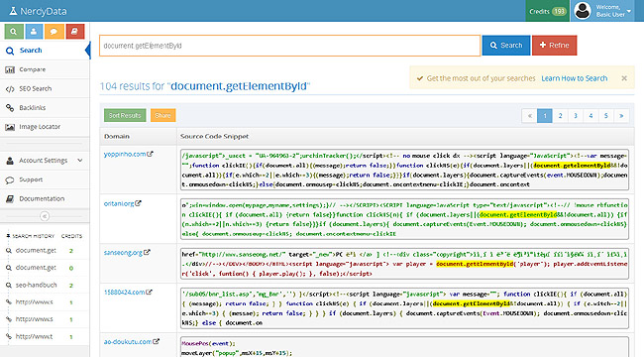The width and height of the screenshot is (644, 357).
Task: Click external link icon next to yoppinho.com
Action: coord(150,154)
